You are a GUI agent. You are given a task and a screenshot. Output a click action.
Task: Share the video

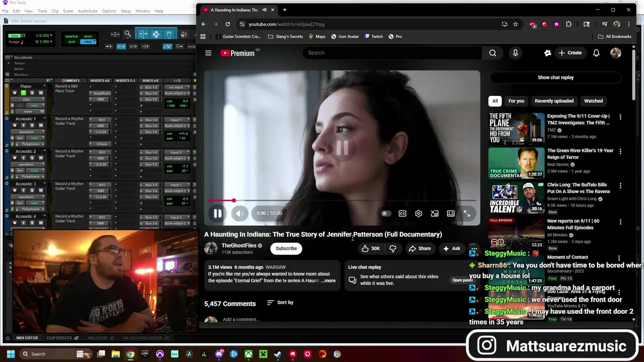(420, 248)
